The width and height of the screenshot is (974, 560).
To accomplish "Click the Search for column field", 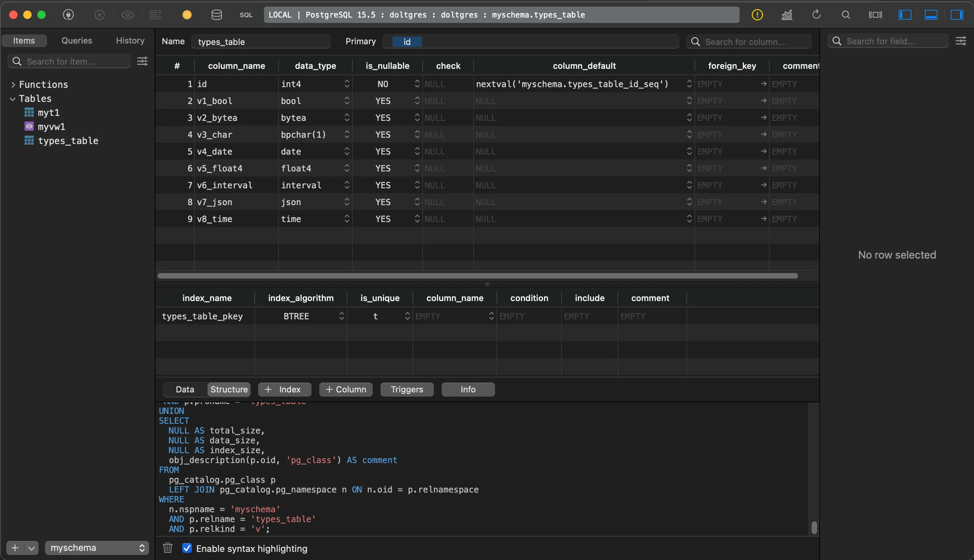I will pos(749,41).
